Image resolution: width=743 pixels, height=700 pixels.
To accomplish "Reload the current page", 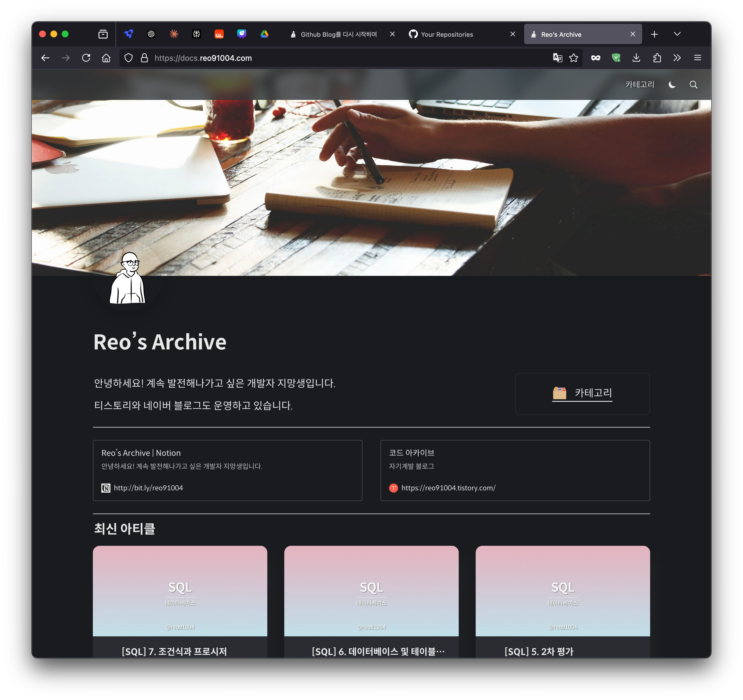I will pyautogui.click(x=86, y=58).
